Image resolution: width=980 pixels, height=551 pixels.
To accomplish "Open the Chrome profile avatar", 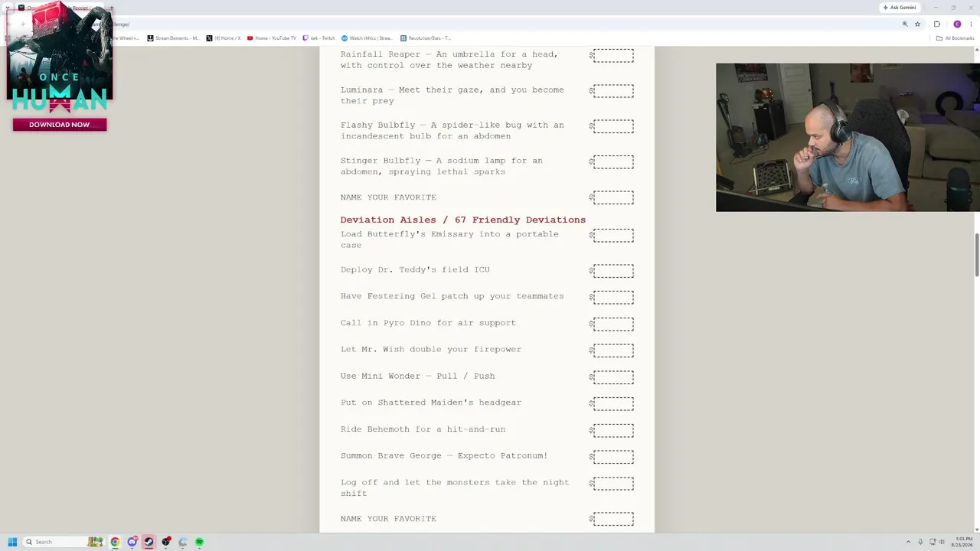I will 957,24.
